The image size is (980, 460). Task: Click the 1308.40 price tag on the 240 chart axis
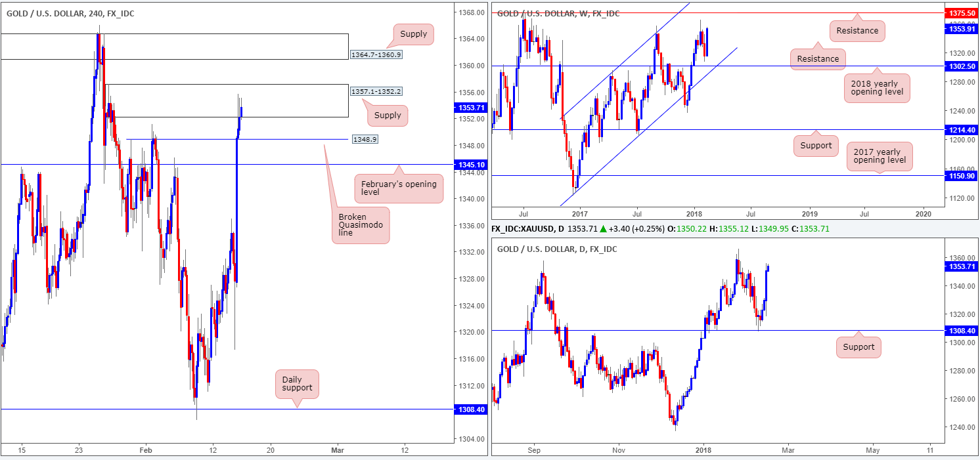(470, 409)
